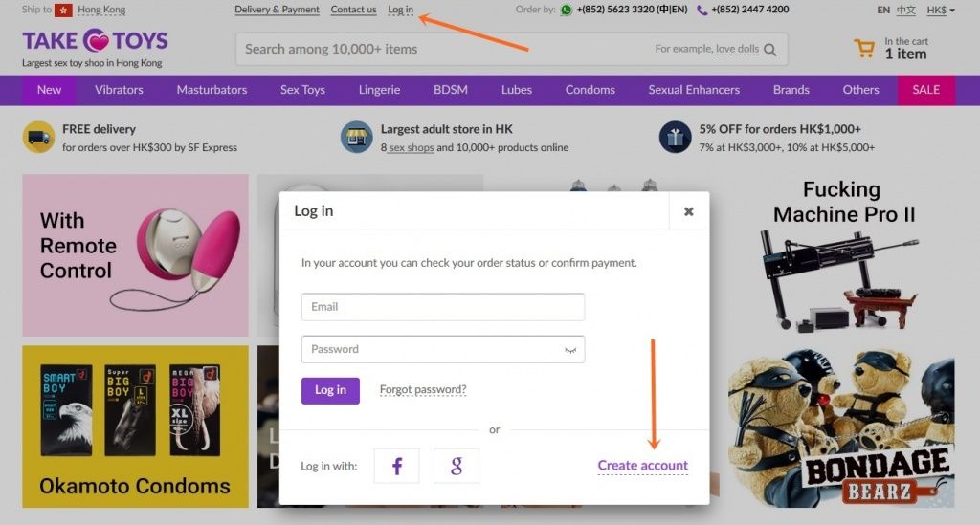Click the Hong Kong flag icon
The image size is (980, 525).
tap(63, 10)
